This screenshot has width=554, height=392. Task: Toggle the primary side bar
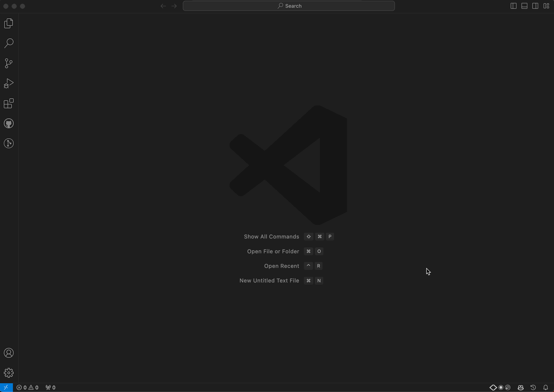coord(514,6)
